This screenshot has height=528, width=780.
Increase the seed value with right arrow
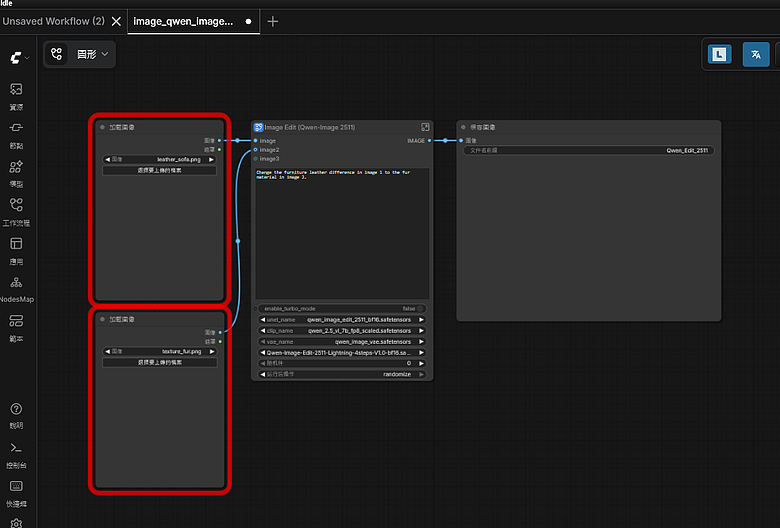click(421, 363)
